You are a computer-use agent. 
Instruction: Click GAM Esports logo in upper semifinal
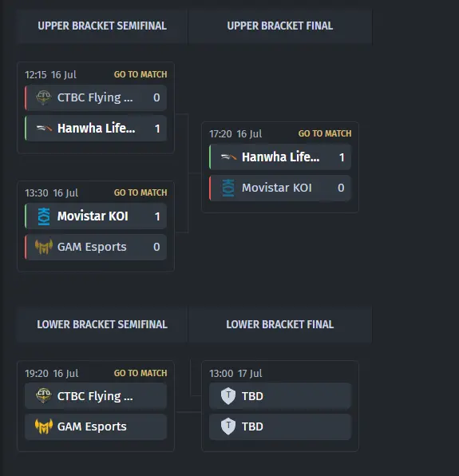point(44,247)
